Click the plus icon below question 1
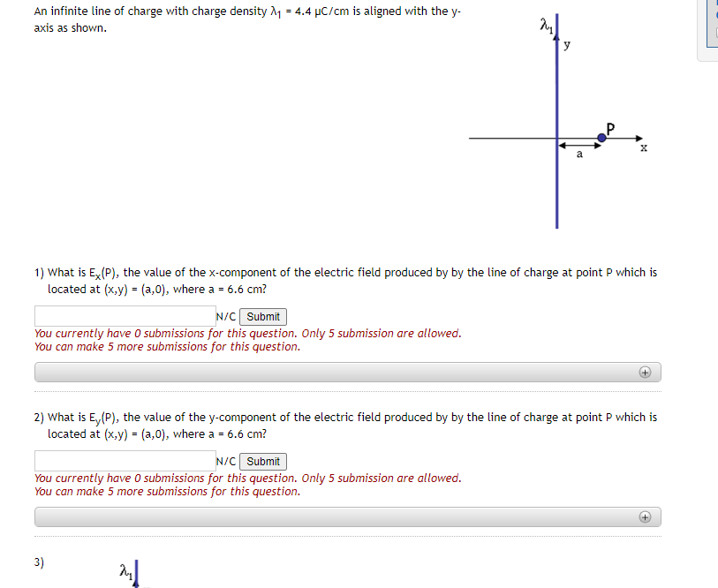 pos(646,373)
